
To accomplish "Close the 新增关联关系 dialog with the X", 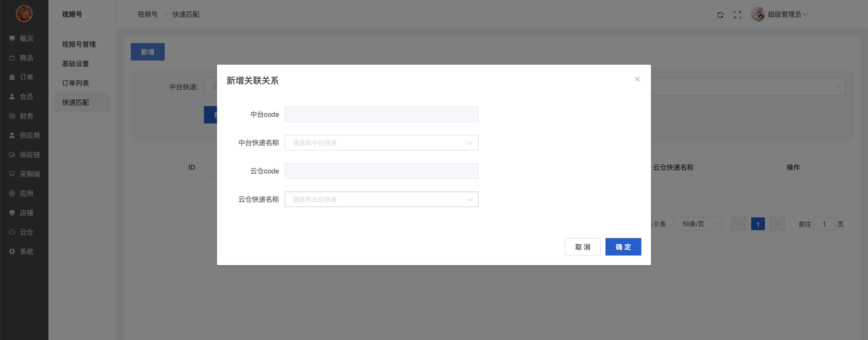I will click(637, 79).
